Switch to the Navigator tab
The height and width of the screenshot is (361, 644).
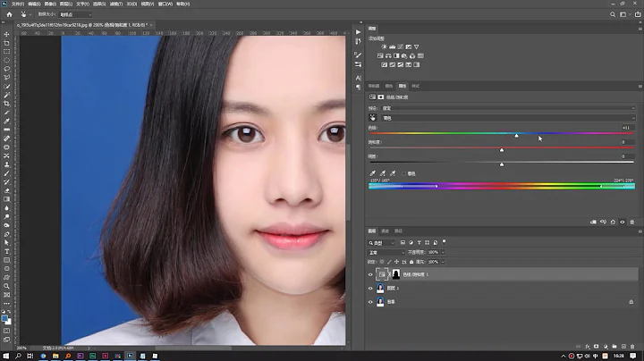[x=374, y=86]
